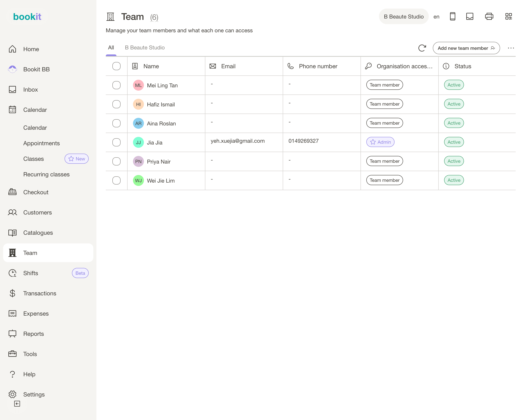525x420 pixels.
Task: Open Shifts in the sidebar
Action: 48,273
